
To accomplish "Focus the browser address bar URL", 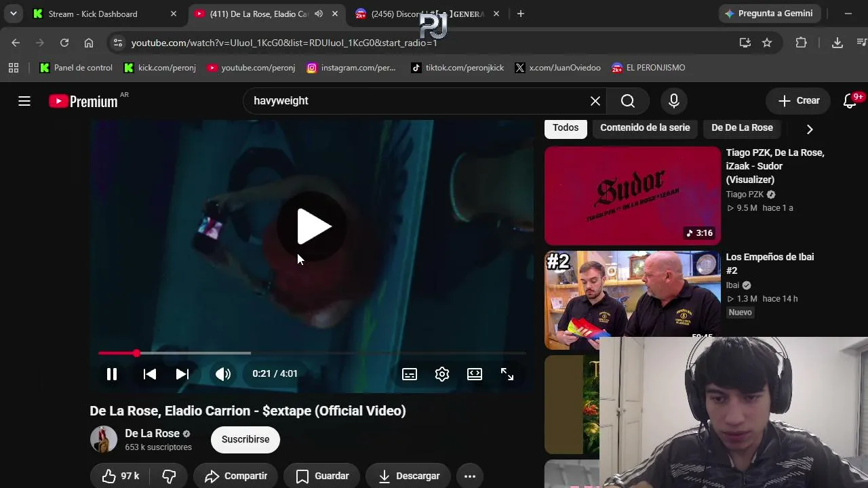I will (x=284, y=43).
